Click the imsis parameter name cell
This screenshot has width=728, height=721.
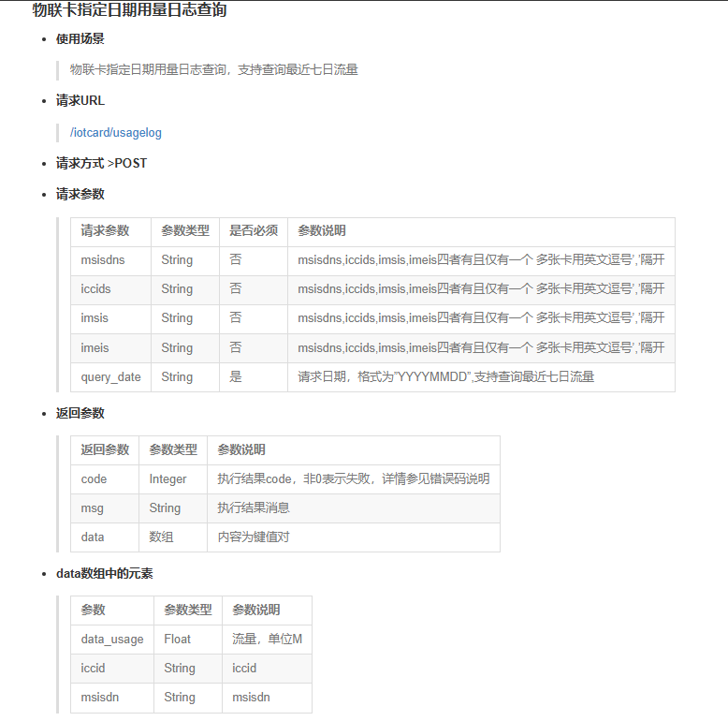[95, 318]
